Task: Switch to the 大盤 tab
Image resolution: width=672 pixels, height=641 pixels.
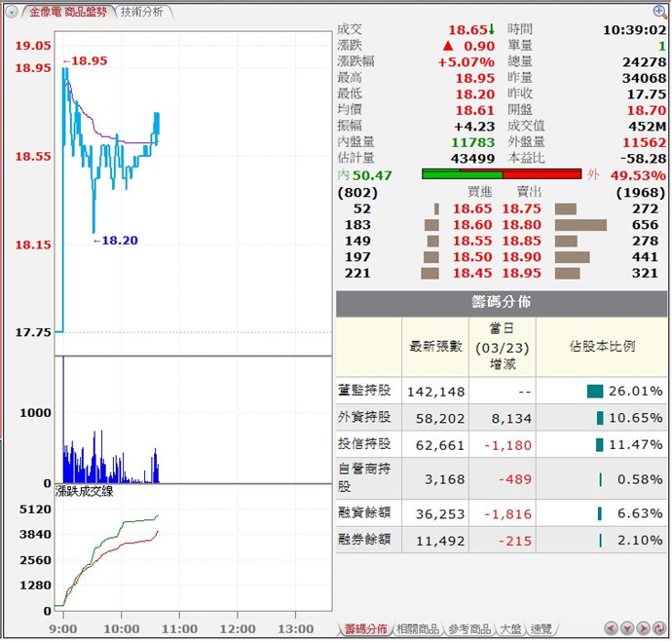Action: [x=509, y=629]
